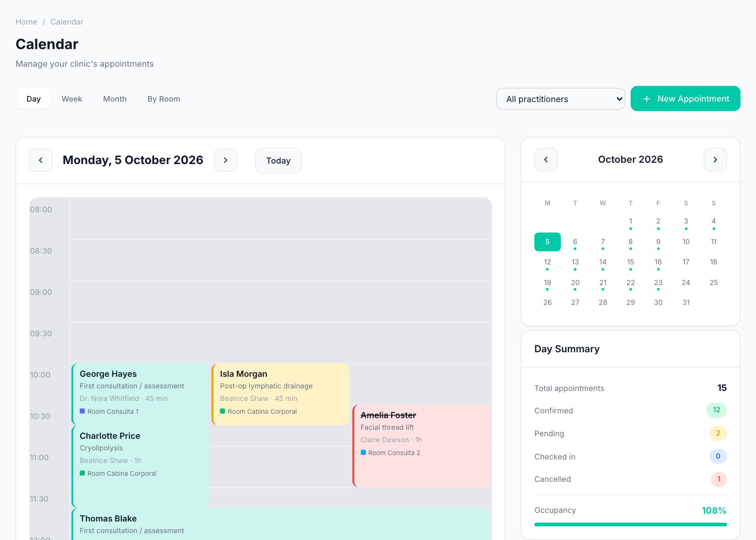Select October 10 in mini calendar

pyautogui.click(x=686, y=242)
